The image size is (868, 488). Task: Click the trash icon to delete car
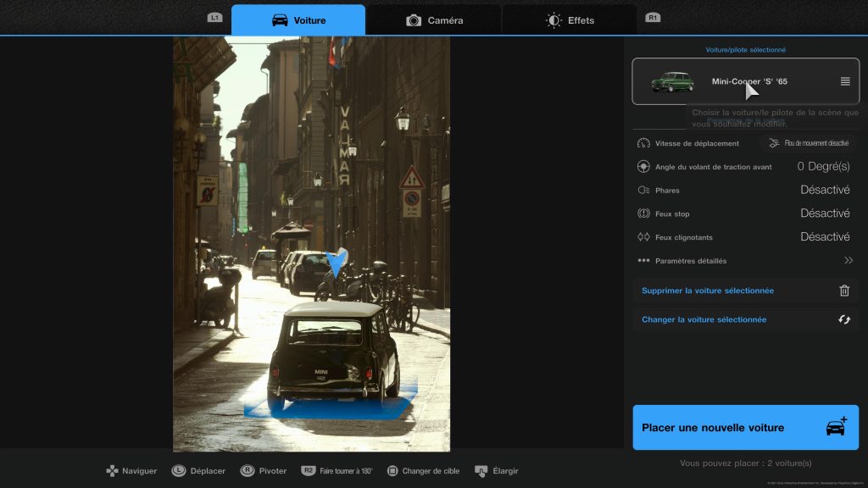(844, 291)
